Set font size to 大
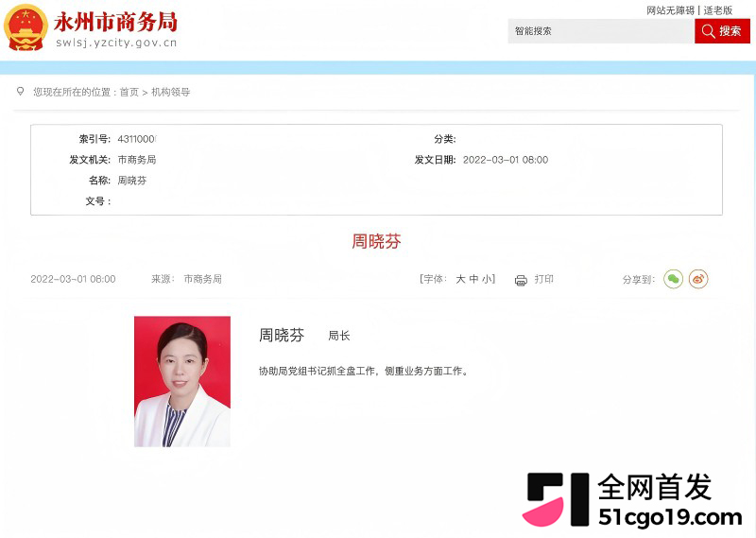756x538 pixels. (x=460, y=279)
